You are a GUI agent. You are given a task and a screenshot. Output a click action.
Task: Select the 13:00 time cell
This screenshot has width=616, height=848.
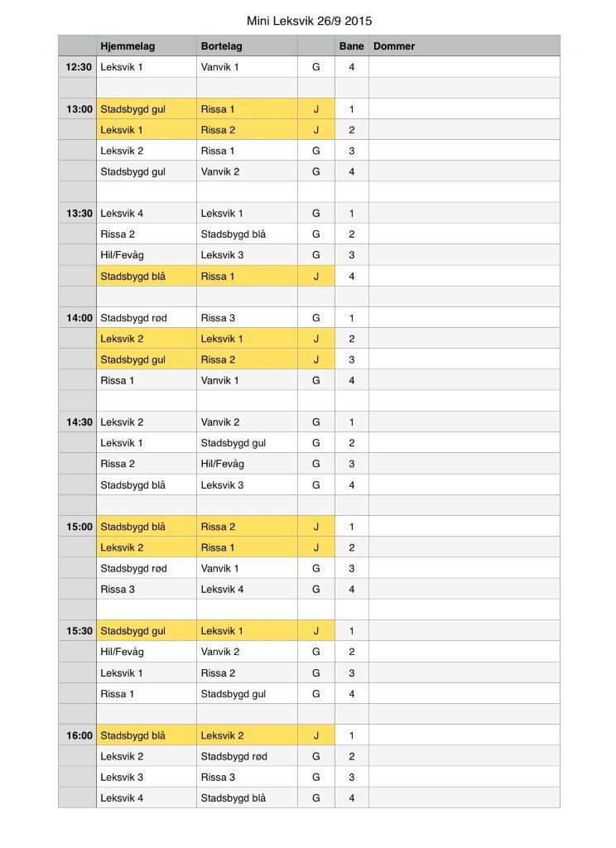77,109
